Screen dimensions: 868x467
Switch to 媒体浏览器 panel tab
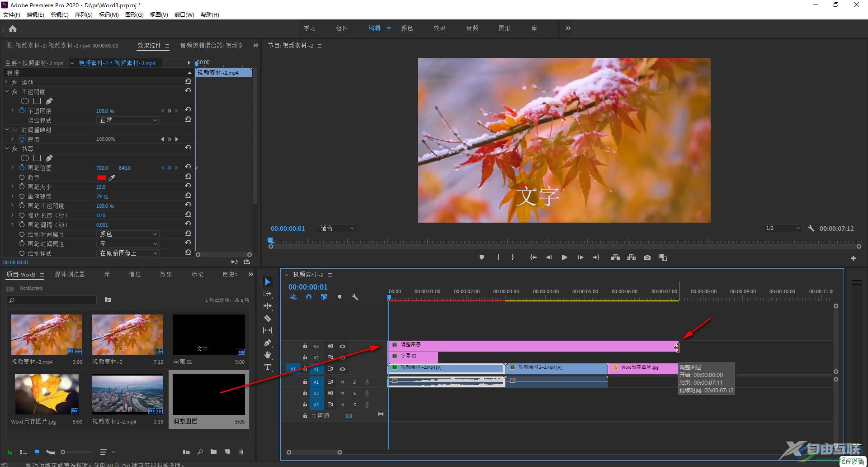[x=70, y=274]
